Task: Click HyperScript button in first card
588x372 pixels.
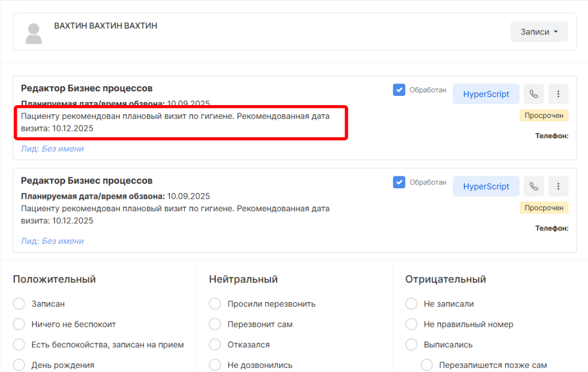Action: pyautogui.click(x=486, y=94)
